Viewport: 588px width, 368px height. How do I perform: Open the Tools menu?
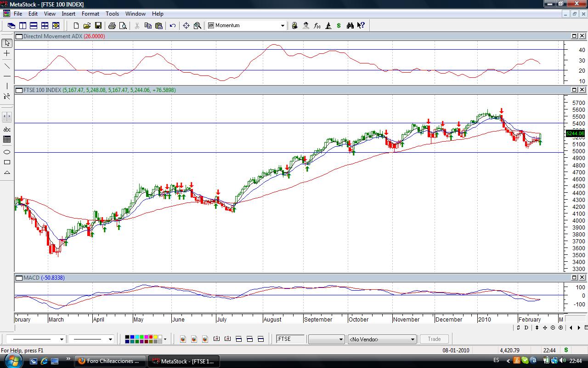[112, 14]
